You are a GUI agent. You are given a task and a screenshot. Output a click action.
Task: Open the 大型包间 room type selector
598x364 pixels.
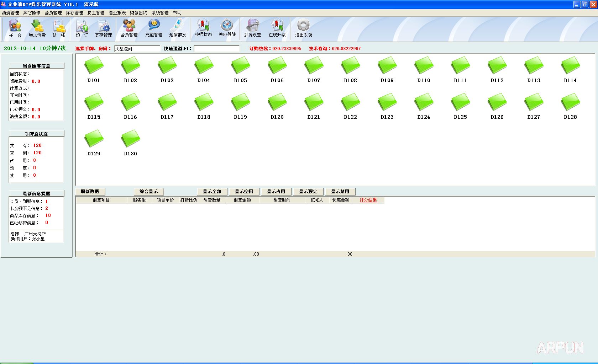point(137,49)
